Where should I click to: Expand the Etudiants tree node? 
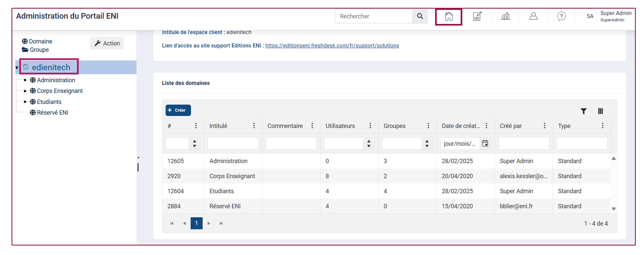click(25, 102)
